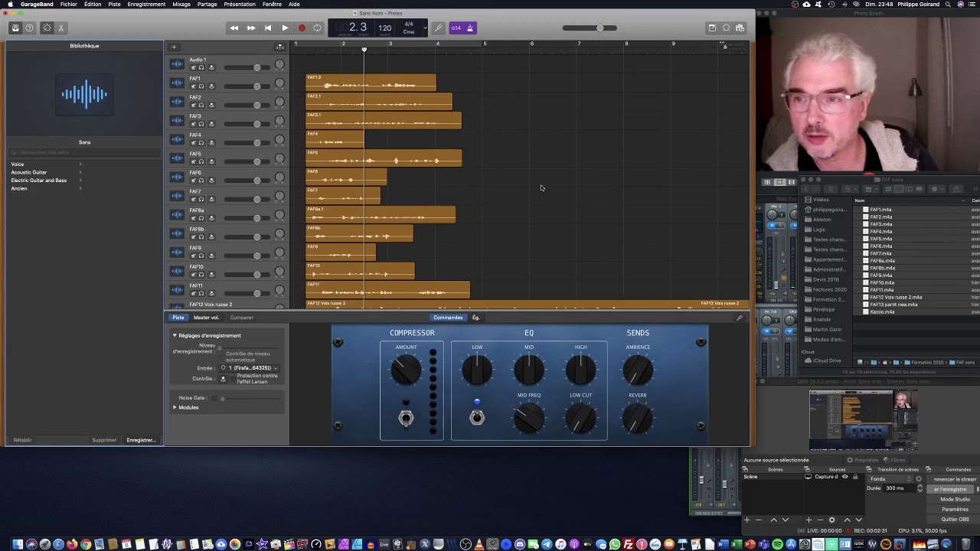Switch to the Ég. tab

(475, 318)
